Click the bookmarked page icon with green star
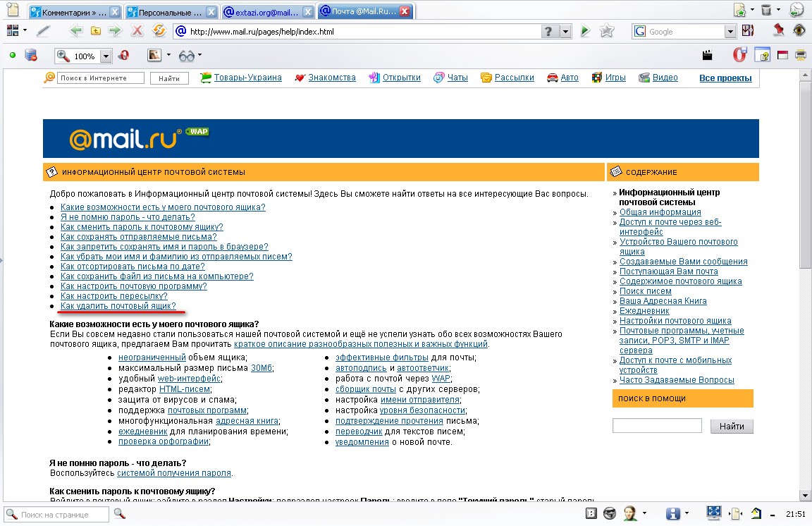Image resolution: width=812 pixels, height=526 pixels. point(740,10)
